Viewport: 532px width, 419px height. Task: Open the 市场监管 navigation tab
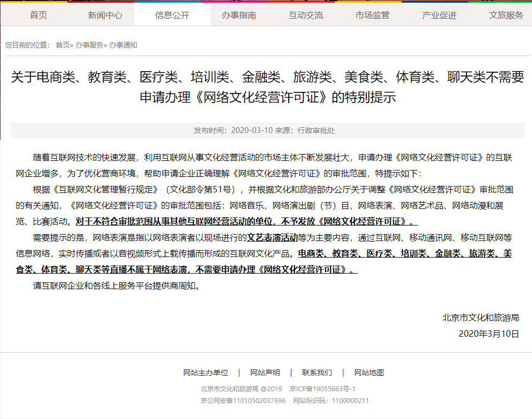pos(373,15)
